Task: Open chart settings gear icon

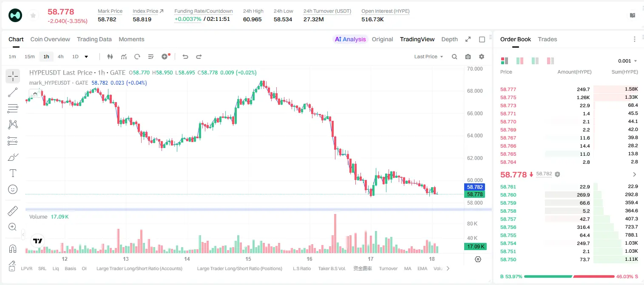Action: click(x=482, y=57)
